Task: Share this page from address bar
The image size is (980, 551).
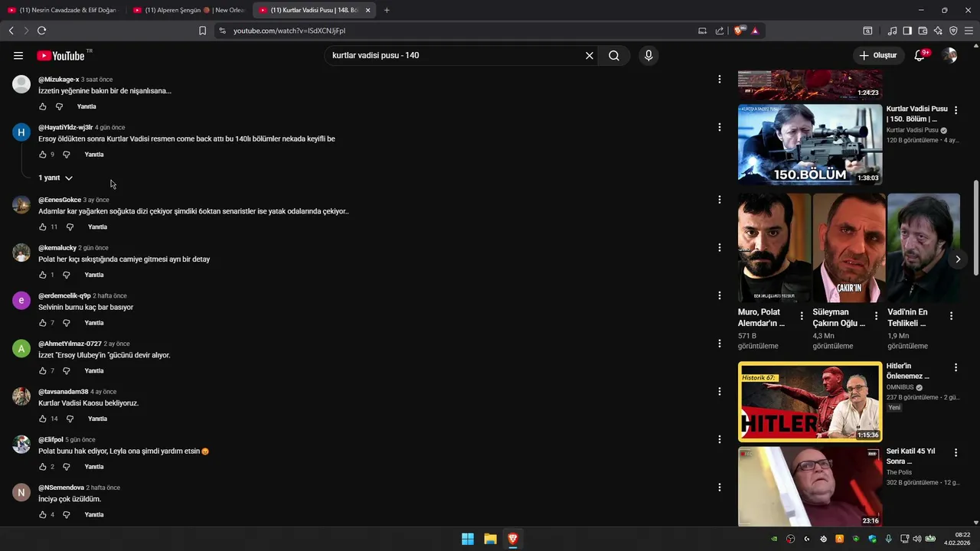Action: coord(720,31)
